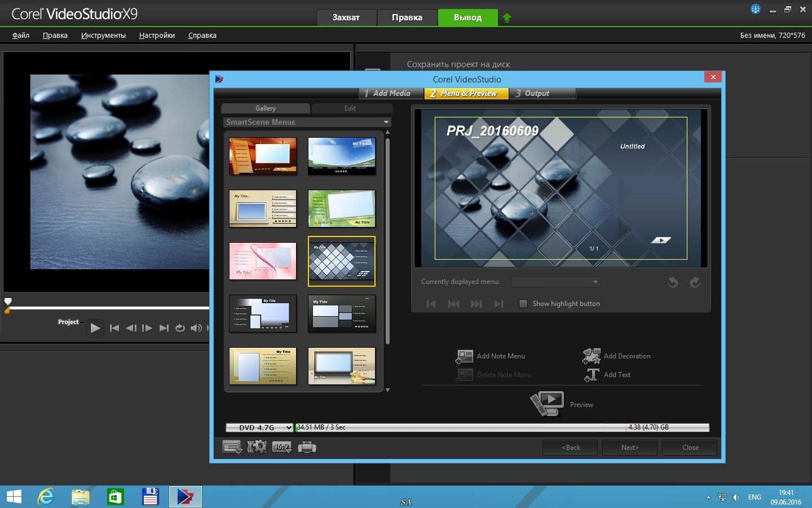
Task: Jump to project start in player
Action: pyautogui.click(x=114, y=328)
